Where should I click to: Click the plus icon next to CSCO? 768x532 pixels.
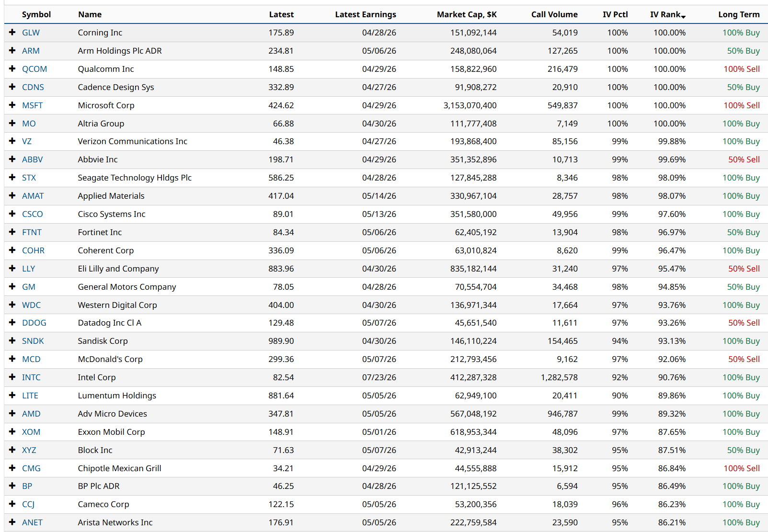pyautogui.click(x=12, y=214)
